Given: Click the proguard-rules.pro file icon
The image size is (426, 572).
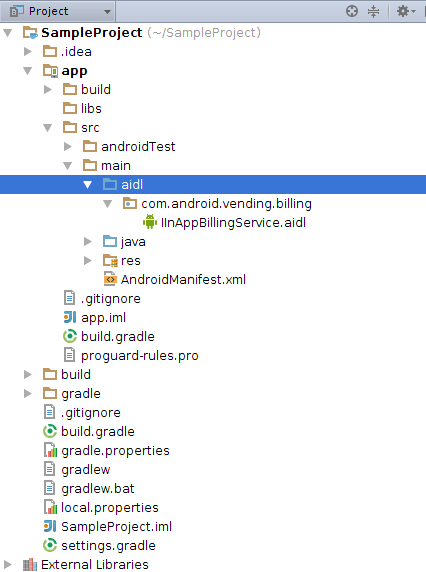Looking at the screenshot, I should pos(69,355).
